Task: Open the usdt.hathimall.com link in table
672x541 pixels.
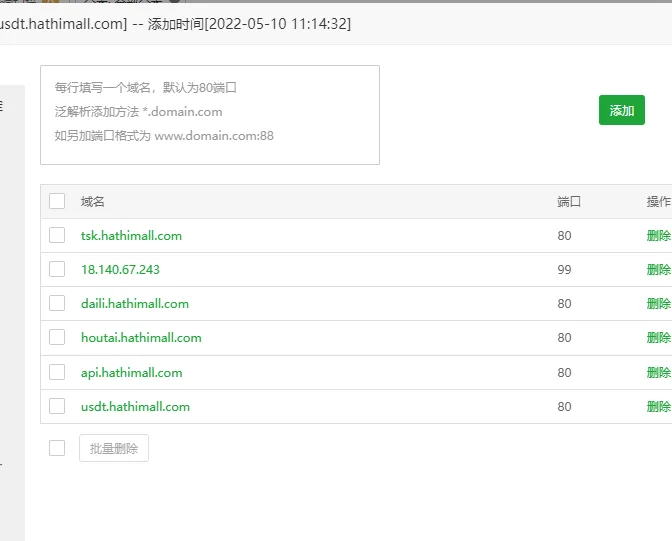Action: (135, 407)
